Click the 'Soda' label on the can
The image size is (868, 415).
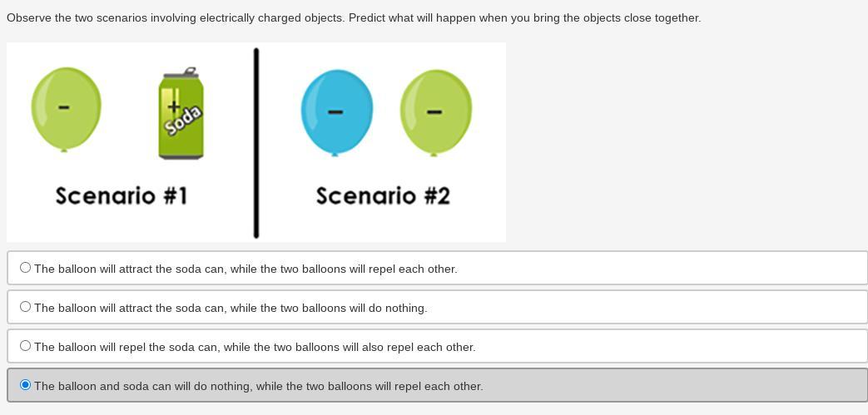pos(184,121)
